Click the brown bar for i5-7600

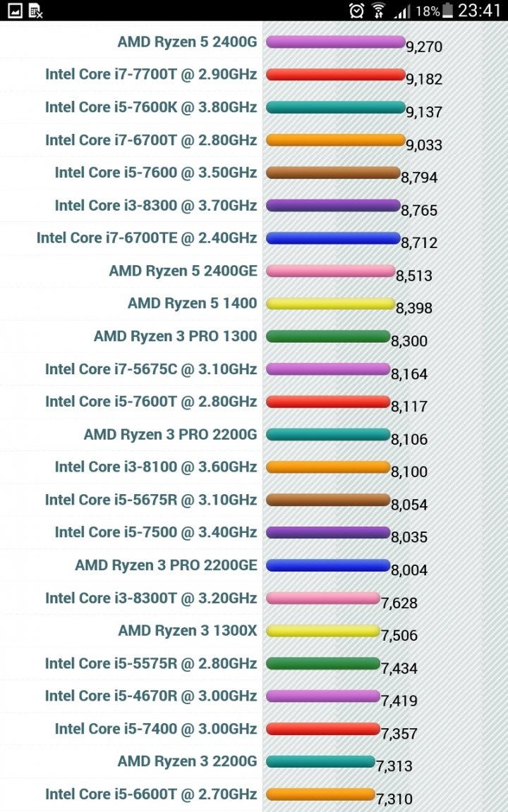point(333,173)
